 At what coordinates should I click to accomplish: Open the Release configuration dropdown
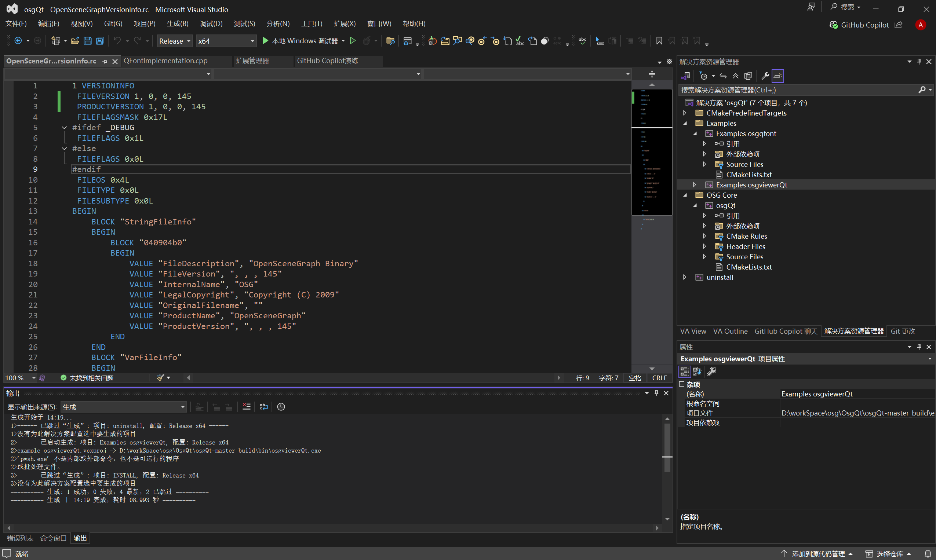point(175,41)
